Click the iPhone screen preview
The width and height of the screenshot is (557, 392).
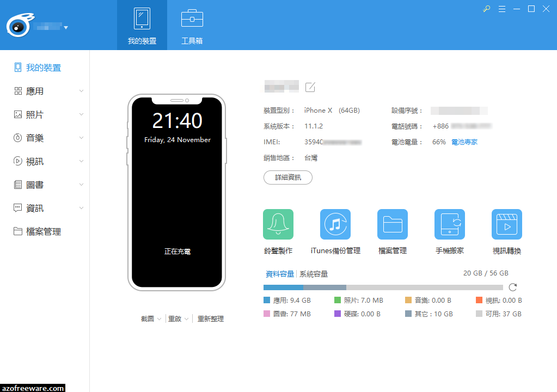click(x=177, y=192)
